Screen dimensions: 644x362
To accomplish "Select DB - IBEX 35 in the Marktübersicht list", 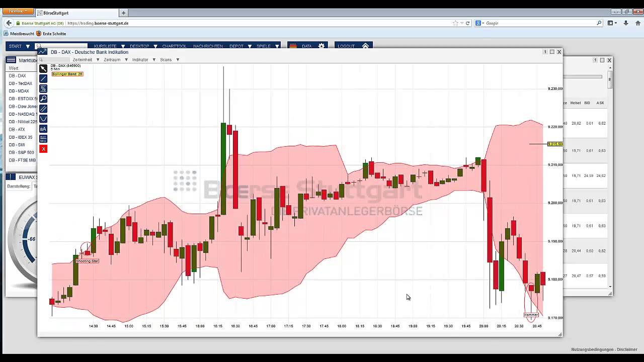I will 21,137.
